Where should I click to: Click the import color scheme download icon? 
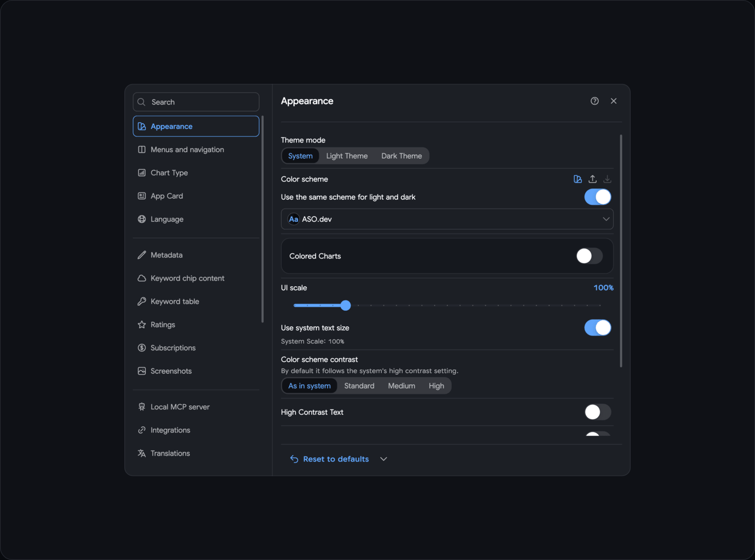(x=607, y=179)
